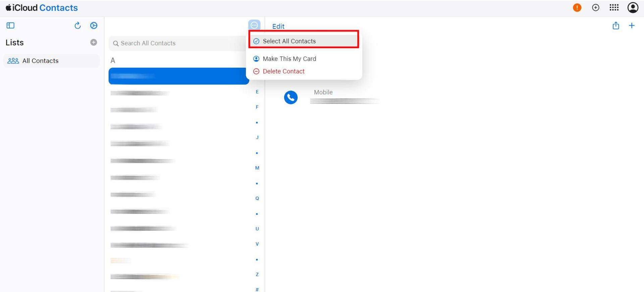Jump to letter J in index
The width and height of the screenshot is (644, 292).
click(257, 137)
